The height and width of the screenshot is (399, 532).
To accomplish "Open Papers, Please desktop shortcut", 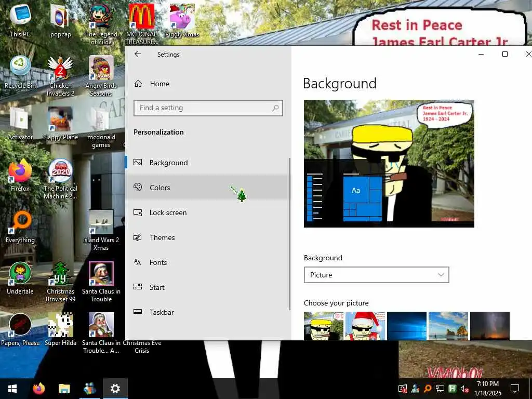I will click(x=20, y=330).
